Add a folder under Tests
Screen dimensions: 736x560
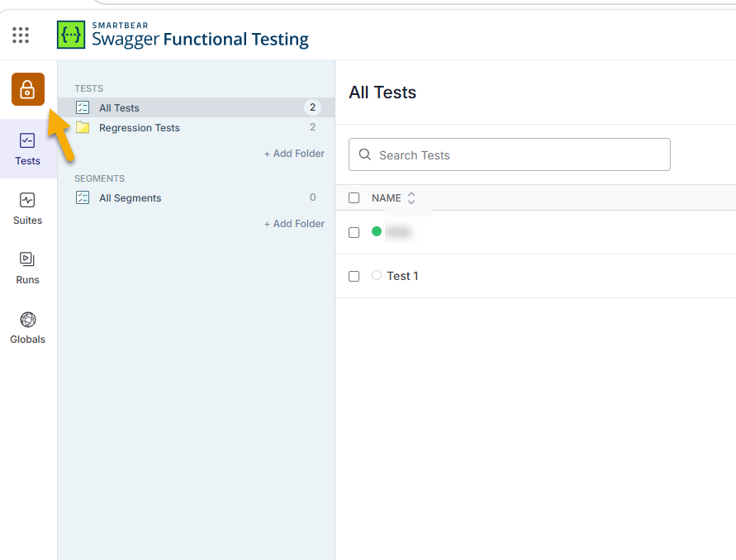pyautogui.click(x=294, y=154)
